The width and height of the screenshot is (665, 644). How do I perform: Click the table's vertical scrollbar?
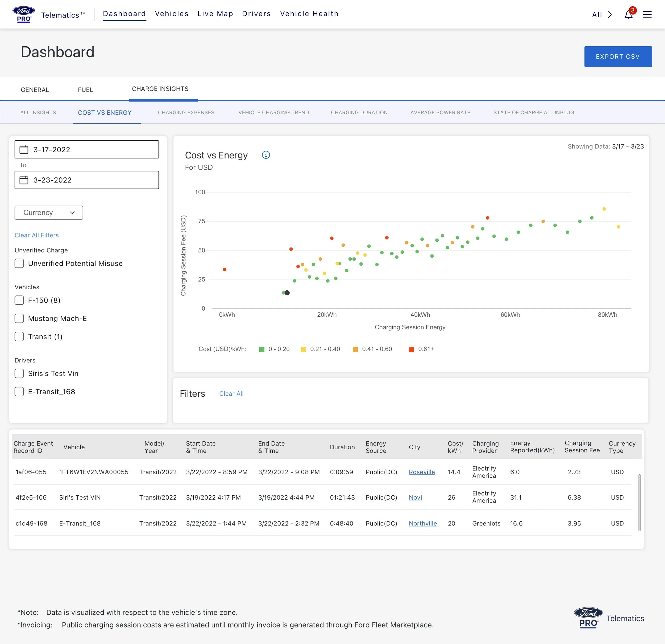(639, 502)
